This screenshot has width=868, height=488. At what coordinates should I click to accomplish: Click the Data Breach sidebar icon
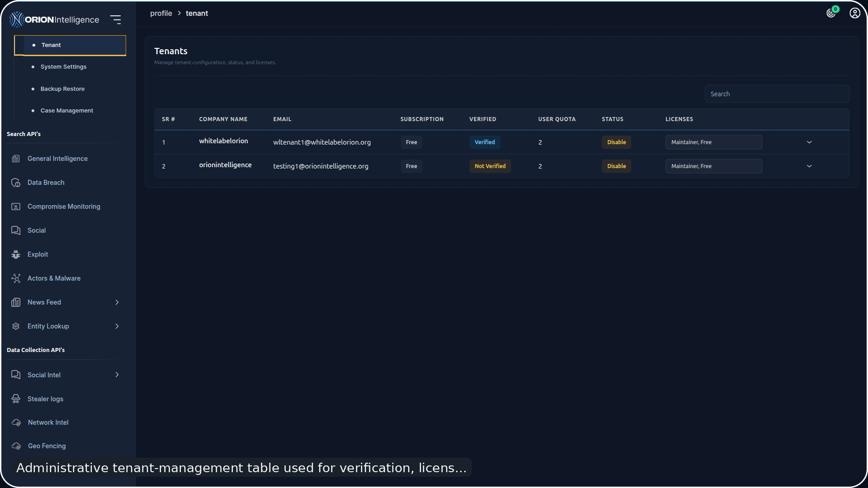click(x=16, y=183)
